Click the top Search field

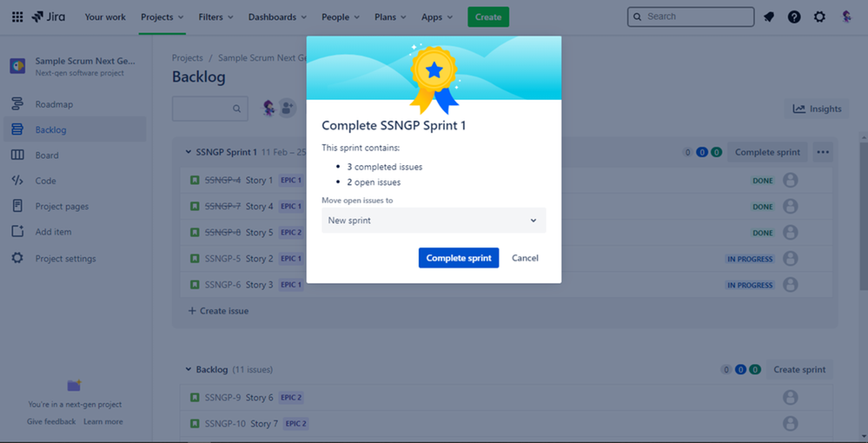coord(690,17)
